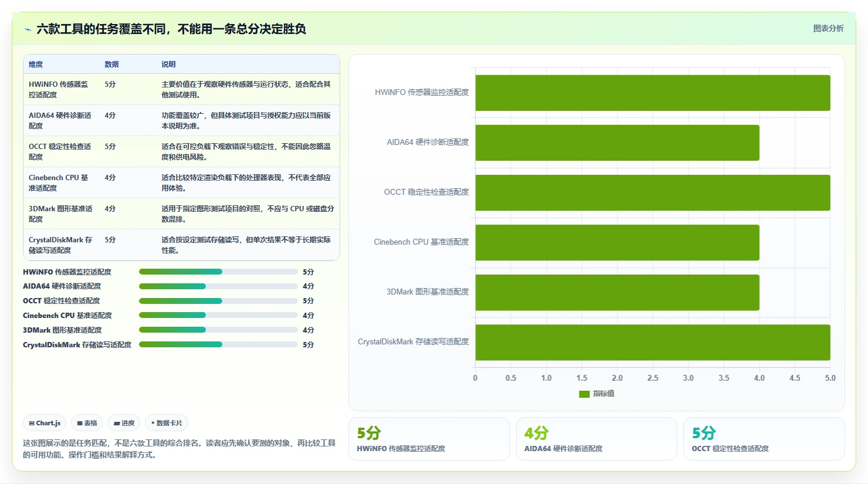Click the HWiNFO 传感器监控适配度 table cell
This screenshot has width=868, height=484.
coord(61,89)
